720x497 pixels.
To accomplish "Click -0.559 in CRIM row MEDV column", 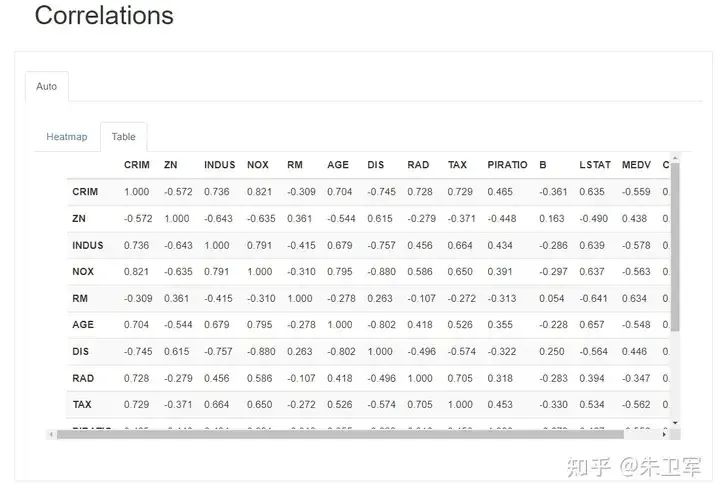I will 636,192.
